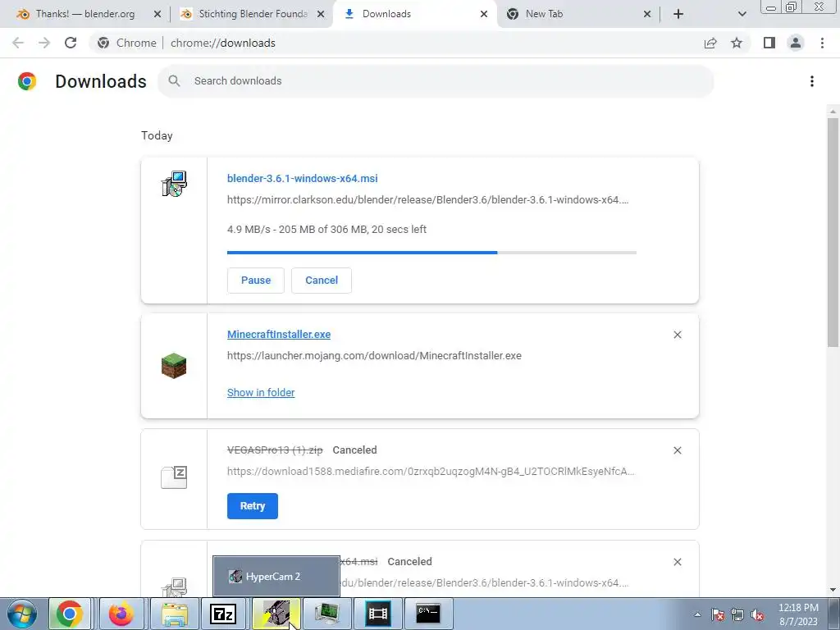Click the browser forward arrow
Screen dimensions: 840x630
click(x=44, y=43)
